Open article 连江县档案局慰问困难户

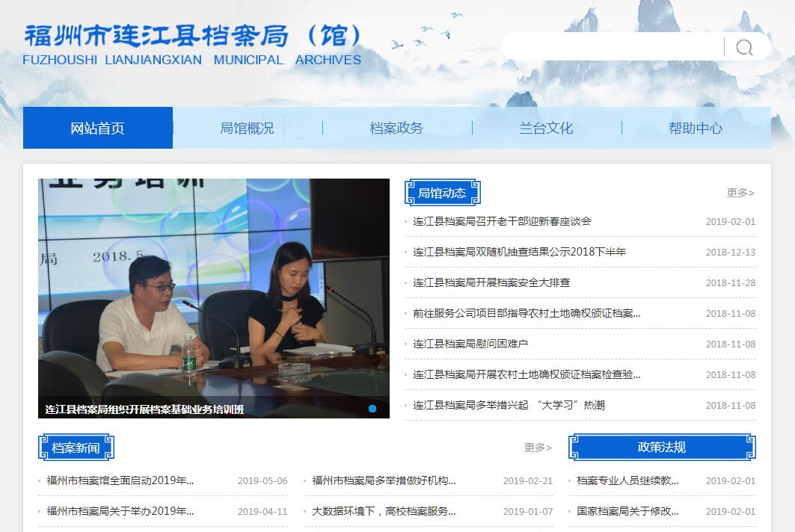[470, 344]
